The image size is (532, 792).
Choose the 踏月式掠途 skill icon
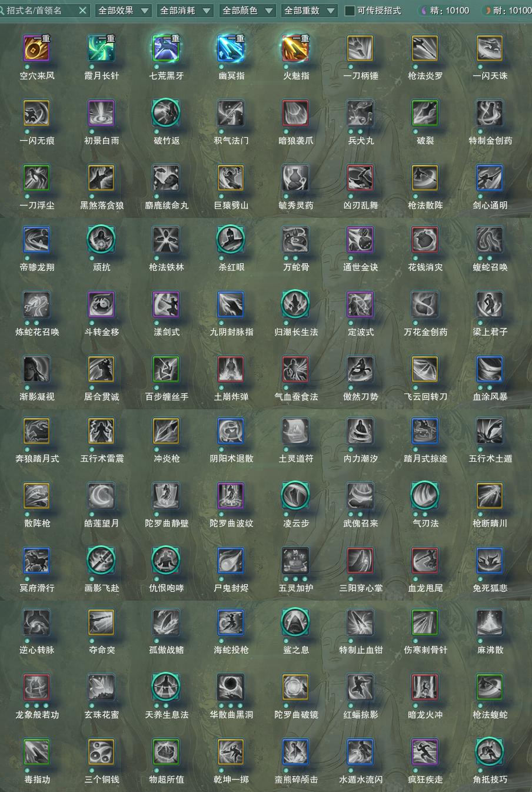coord(425,430)
